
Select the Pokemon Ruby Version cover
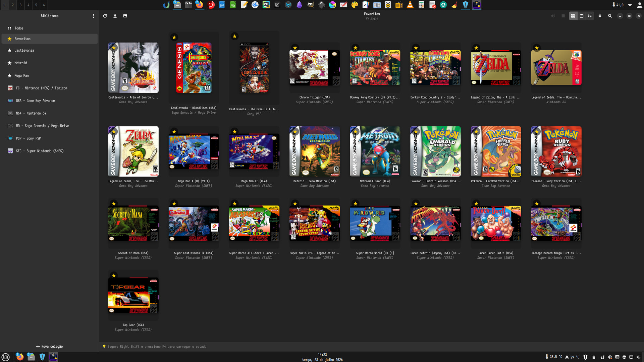[556, 152]
